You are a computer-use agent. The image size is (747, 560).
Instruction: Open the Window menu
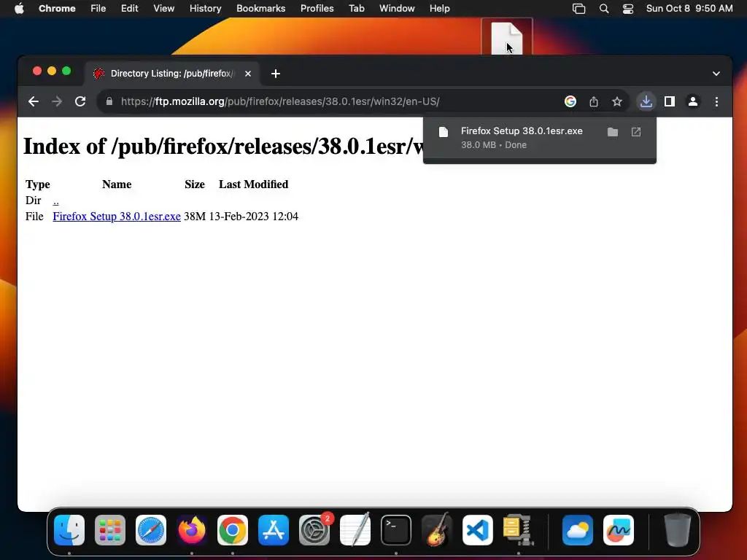click(397, 9)
